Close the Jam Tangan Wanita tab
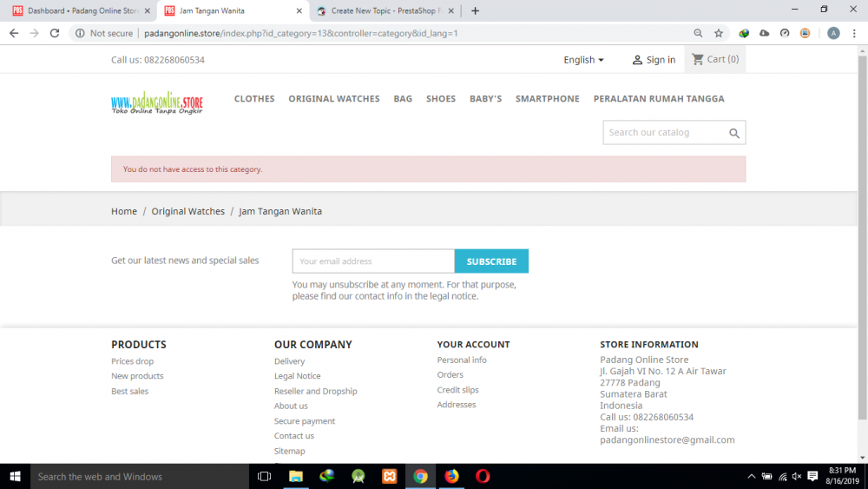 [x=299, y=10]
